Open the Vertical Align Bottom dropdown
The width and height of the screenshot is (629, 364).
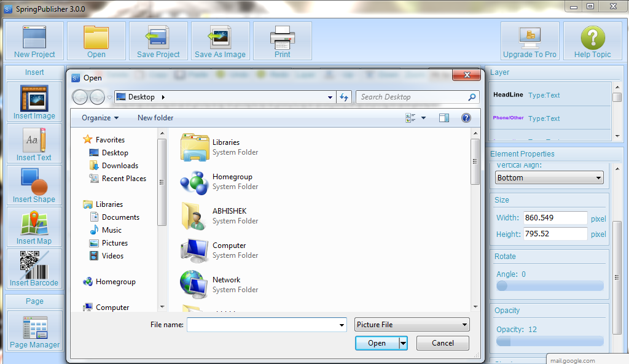pyautogui.click(x=549, y=177)
